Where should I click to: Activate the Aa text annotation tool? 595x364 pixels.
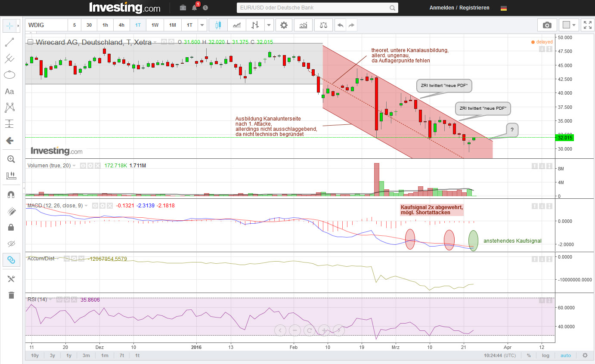pyautogui.click(x=9, y=91)
